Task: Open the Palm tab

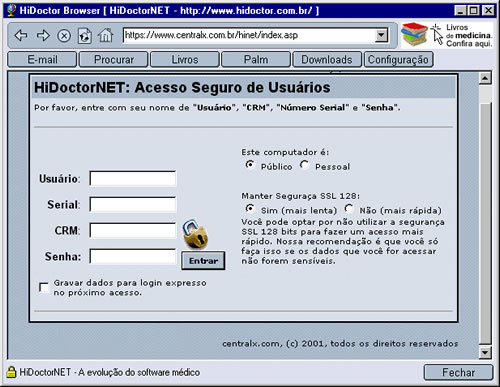Action: [x=256, y=60]
